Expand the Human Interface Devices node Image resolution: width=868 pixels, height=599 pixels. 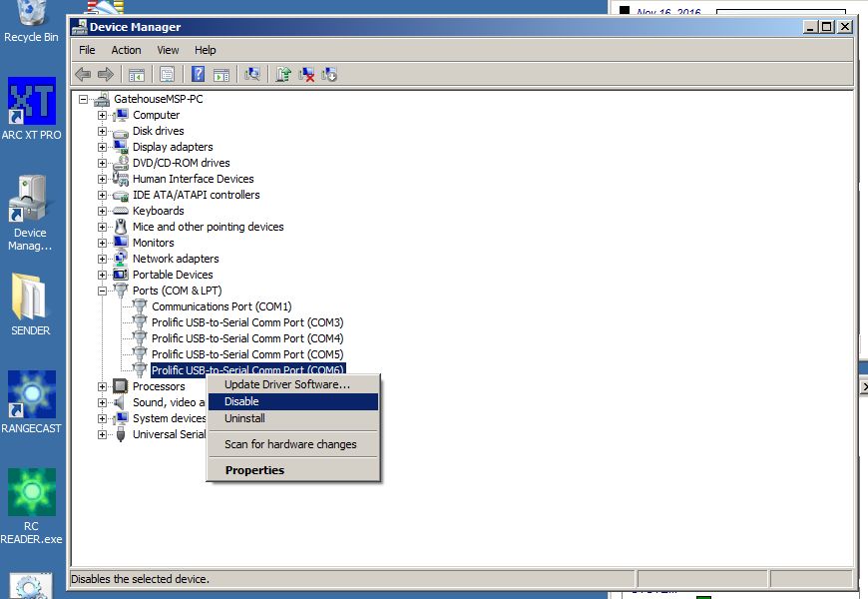coord(102,179)
